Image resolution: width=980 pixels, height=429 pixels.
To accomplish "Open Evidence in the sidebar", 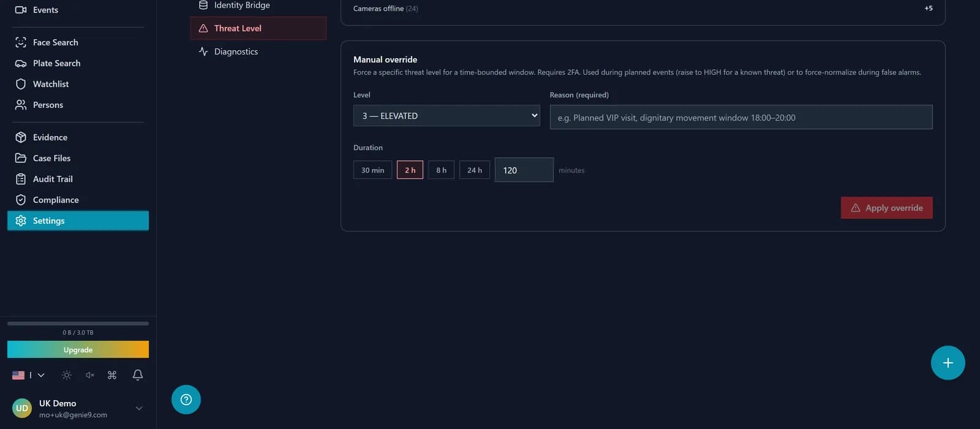I will pos(78,137).
